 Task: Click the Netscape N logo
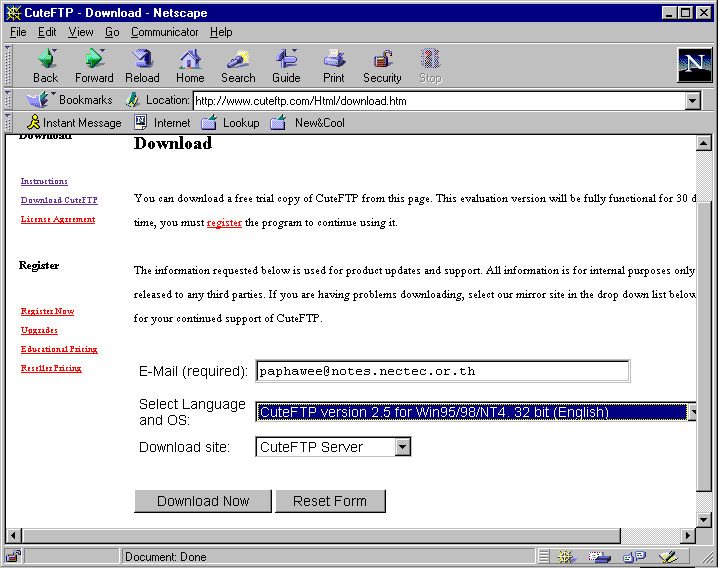tap(695, 65)
